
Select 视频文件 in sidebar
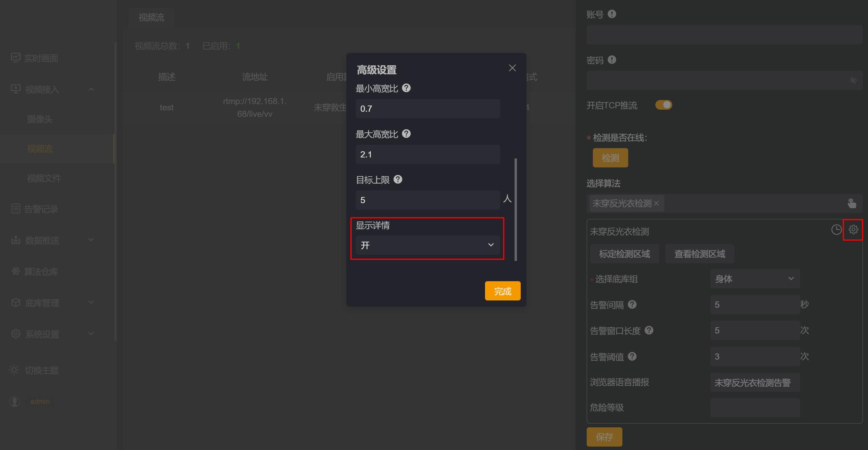44,178
